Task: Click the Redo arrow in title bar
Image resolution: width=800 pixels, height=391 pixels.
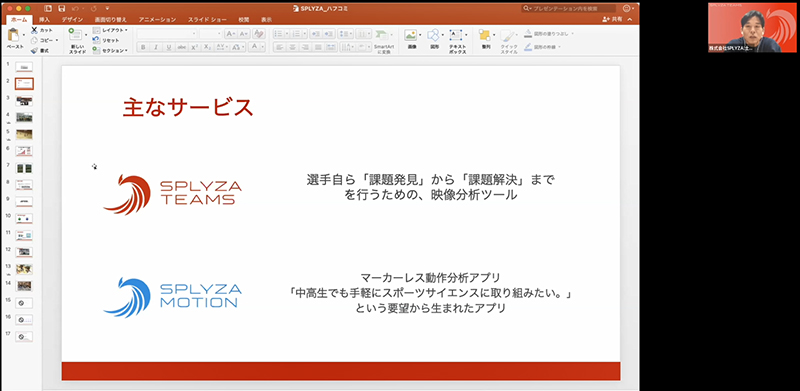Action: (94, 9)
